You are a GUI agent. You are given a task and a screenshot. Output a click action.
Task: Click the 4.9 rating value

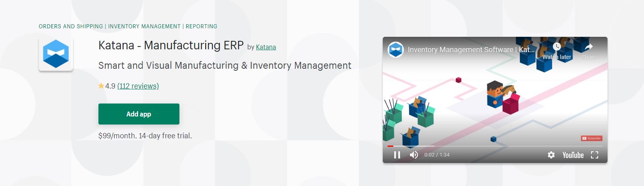click(x=110, y=86)
